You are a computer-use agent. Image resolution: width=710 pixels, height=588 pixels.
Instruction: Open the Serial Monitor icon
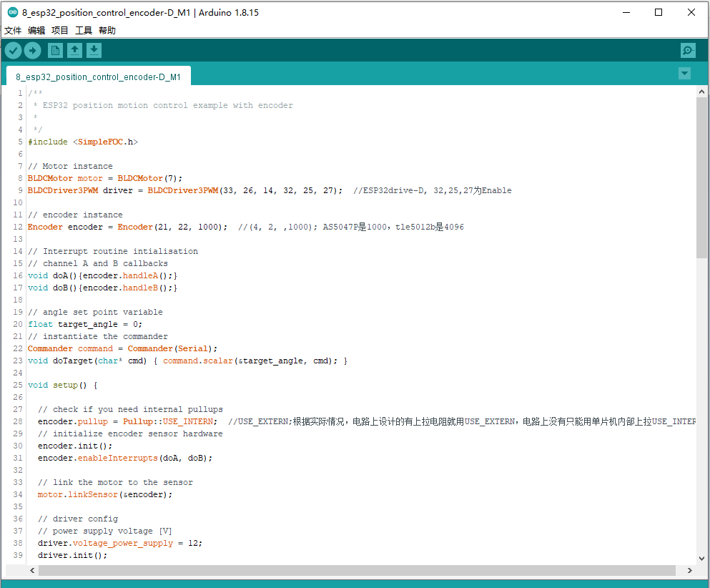click(x=687, y=50)
